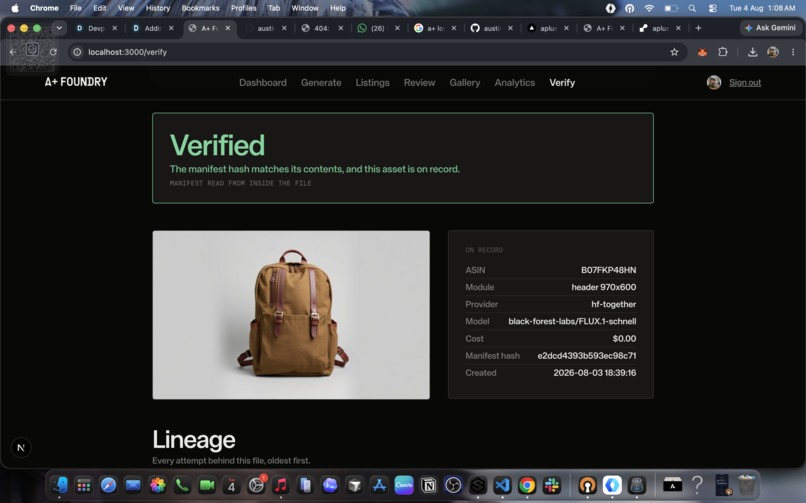Click the Sign out link
This screenshot has height=503, width=806.
pyautogui.click(x=745, y=83)
